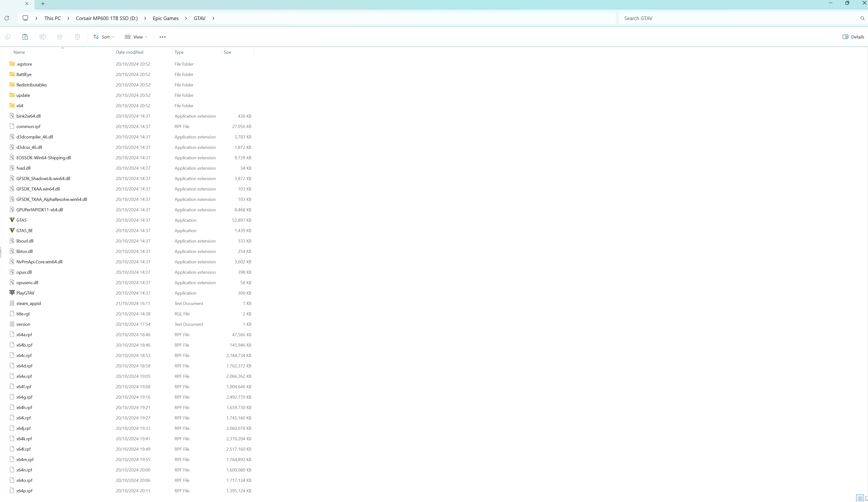Screen dimensions: 868x502
Task: Open the Sort dropdown
Action: click(103, 37)
